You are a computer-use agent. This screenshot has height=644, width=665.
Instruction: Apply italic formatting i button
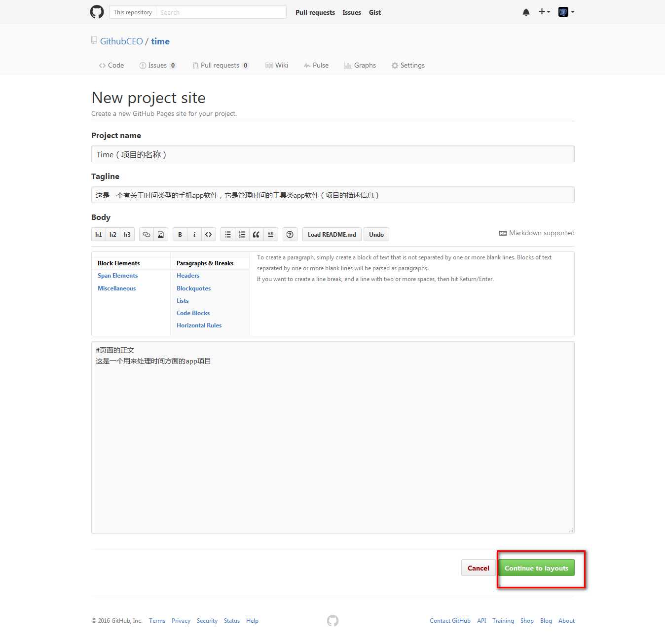194,234
